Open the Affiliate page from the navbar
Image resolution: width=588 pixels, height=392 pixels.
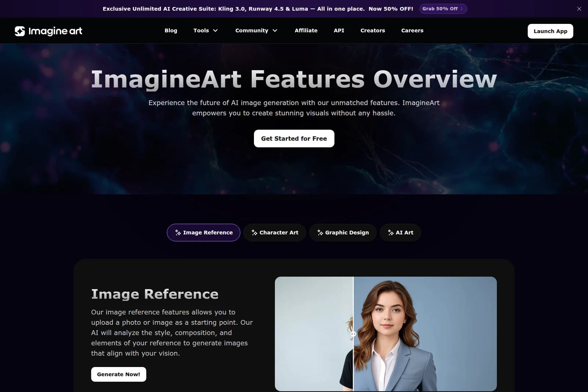pyautogui.click(x=306, y=30)
